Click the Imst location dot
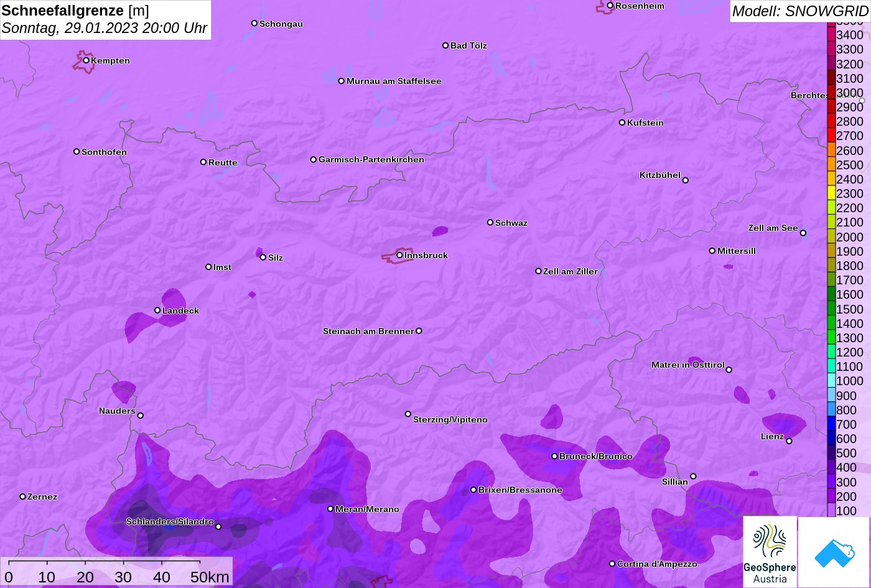 [x=208, y=267]
